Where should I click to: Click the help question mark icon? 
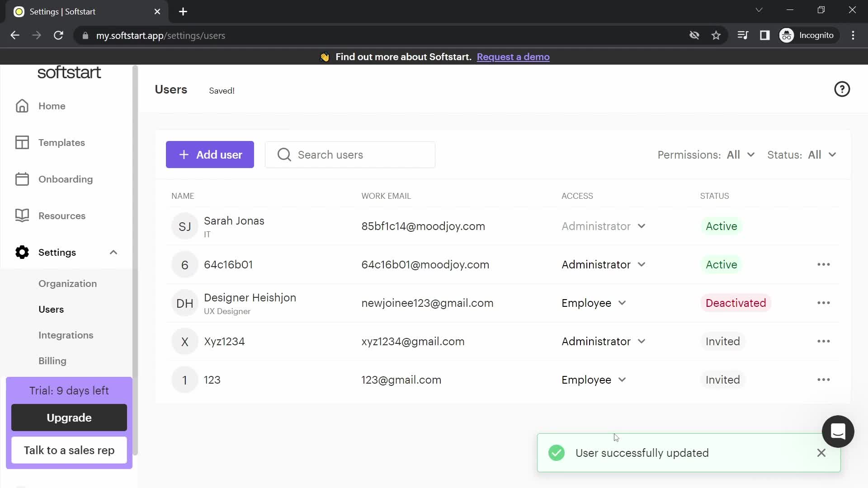[x=842, y=89]
